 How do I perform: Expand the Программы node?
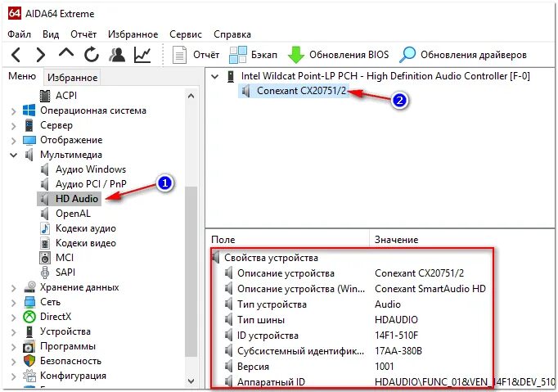(x=14, y=346)
